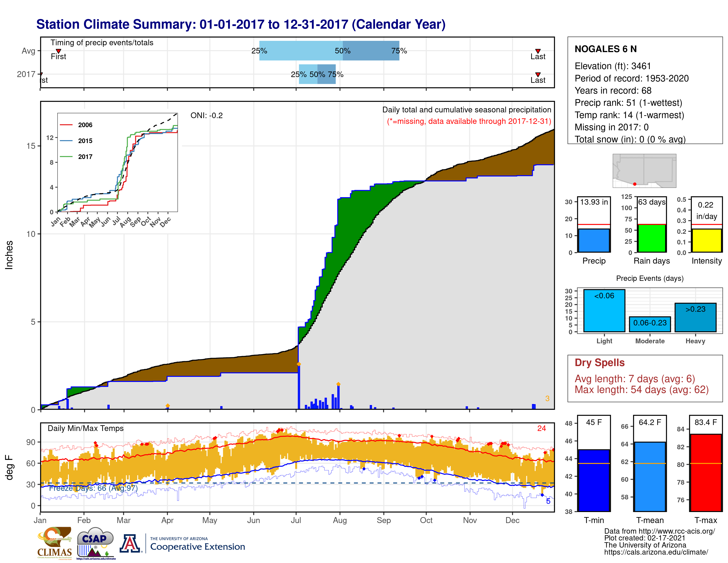Click the Max length: 54 days text
This screenshot has height=563, width=728.
point(641,389)
